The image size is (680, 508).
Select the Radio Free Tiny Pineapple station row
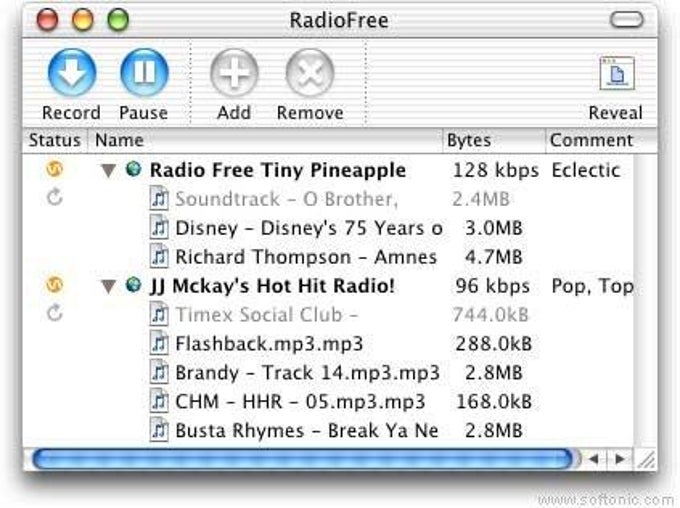328,170
